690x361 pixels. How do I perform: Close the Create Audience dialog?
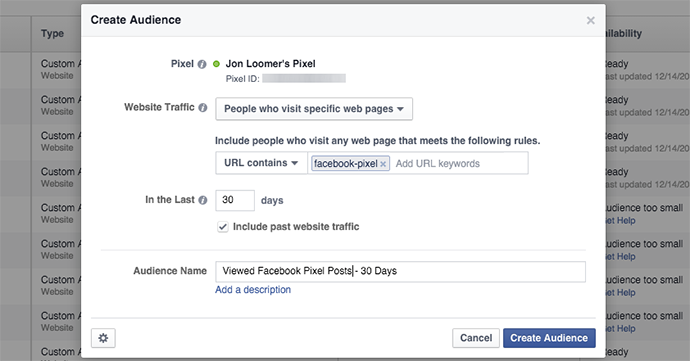click(x=591, y=20)
